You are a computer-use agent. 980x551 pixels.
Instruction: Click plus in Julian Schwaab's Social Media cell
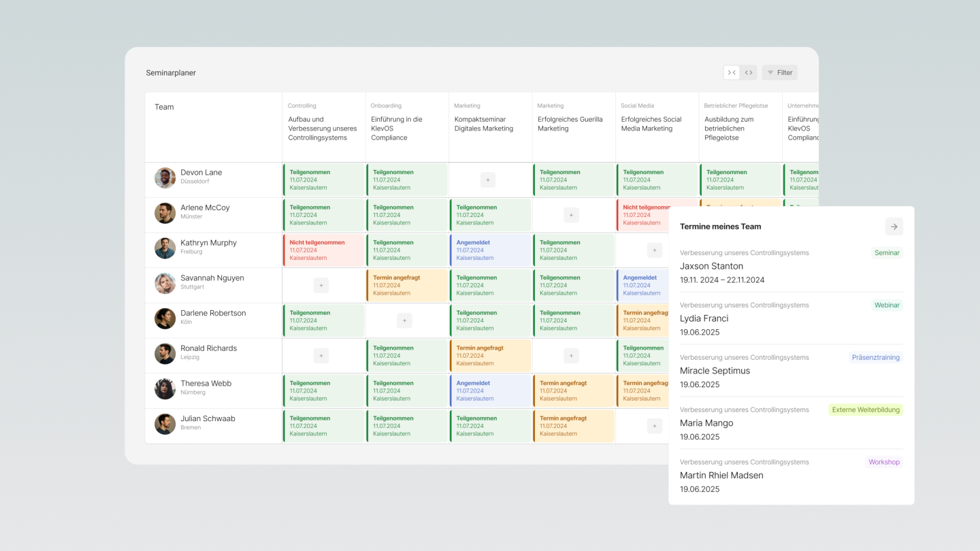[654, 425]
